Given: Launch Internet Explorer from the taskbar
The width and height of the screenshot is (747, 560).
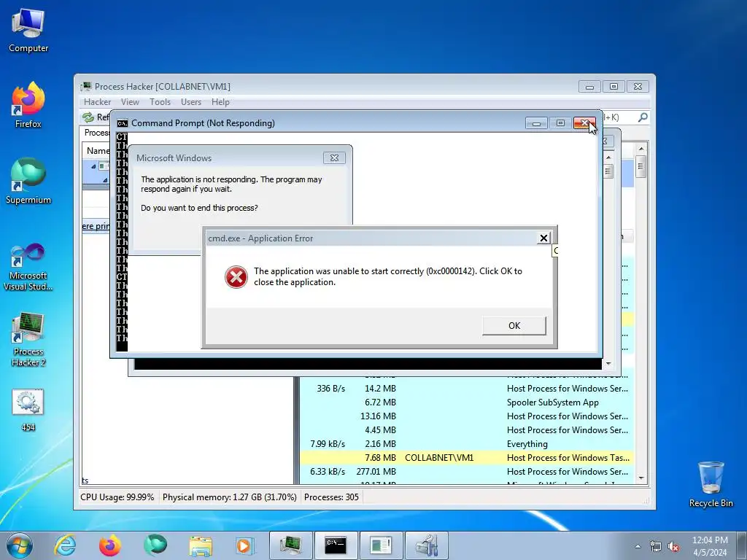Looking at the screenshot, I should (65, 545).
